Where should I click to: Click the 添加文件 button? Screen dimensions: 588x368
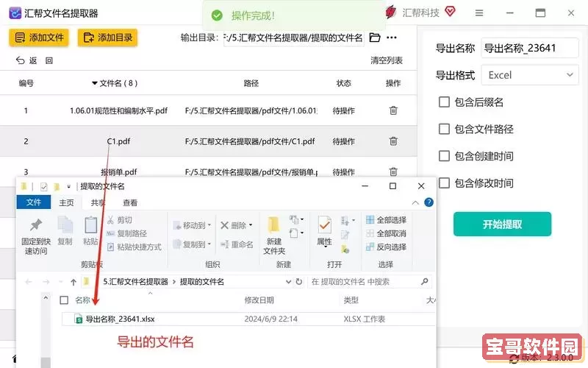tap(39, 38)
